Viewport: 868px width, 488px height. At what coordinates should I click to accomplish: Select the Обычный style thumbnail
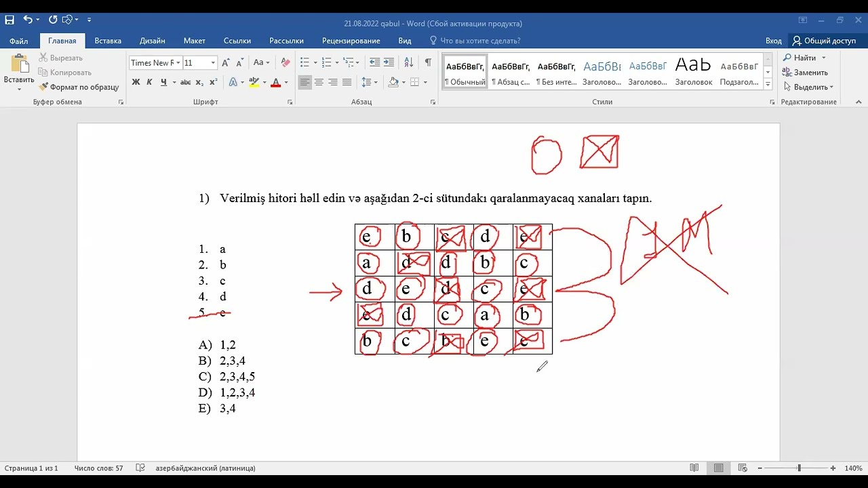465,72
